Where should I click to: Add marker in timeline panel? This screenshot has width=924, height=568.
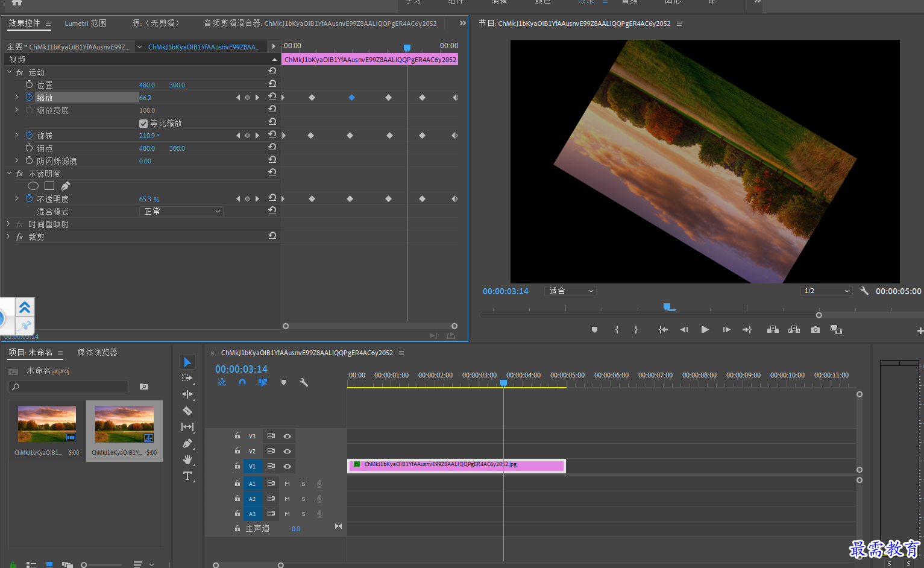click(283, 382)
